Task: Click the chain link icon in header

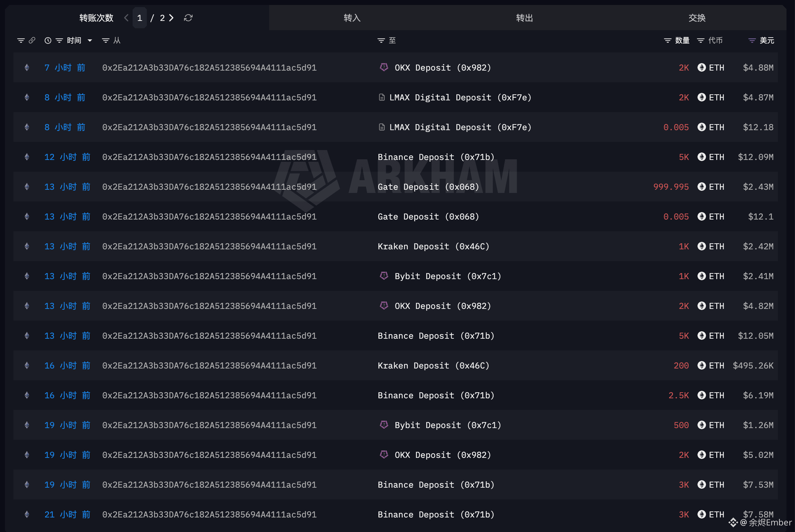Action: click(32, 40)
